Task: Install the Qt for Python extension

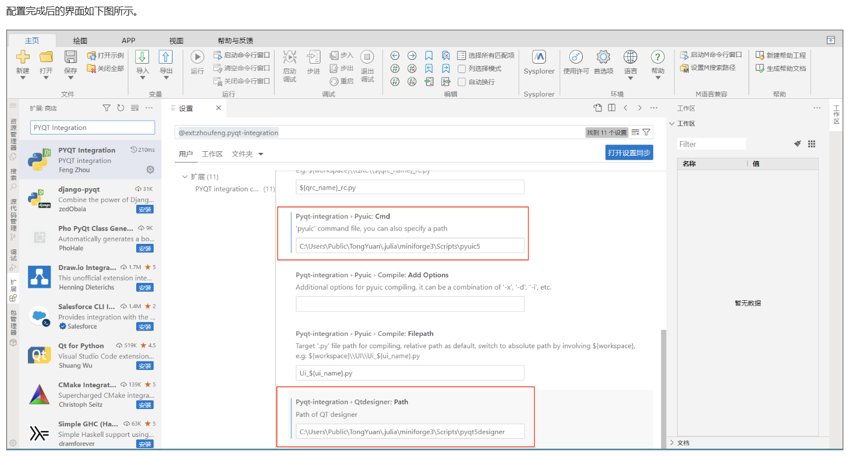Action: (145, 365)
